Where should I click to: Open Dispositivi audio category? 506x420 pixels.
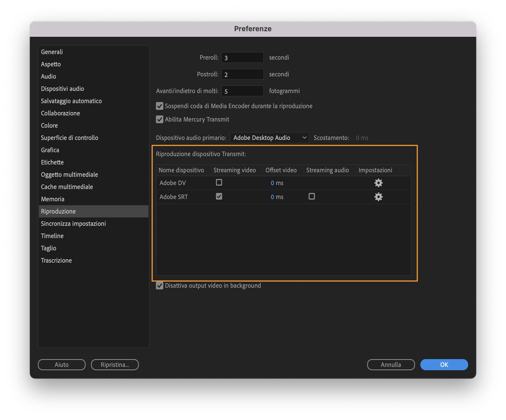(94, 89)
